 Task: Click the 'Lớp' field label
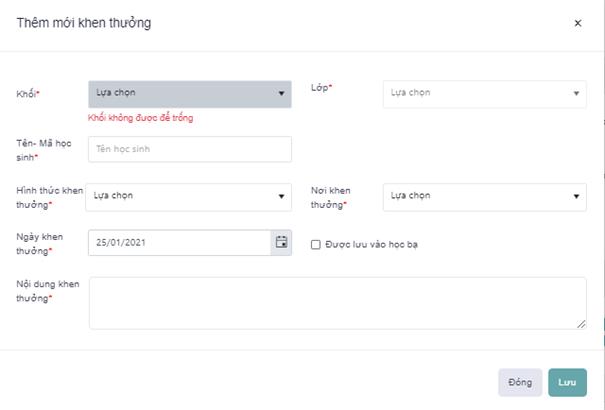click(x=321, y=88)
